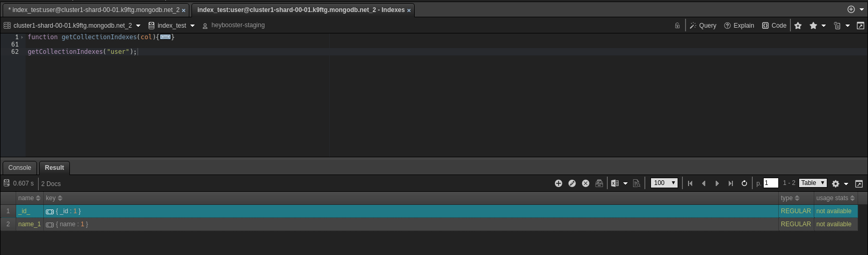Go to first results page
Image resolution: width=868 pixels, height=255 pixels.
coord(690,183)
